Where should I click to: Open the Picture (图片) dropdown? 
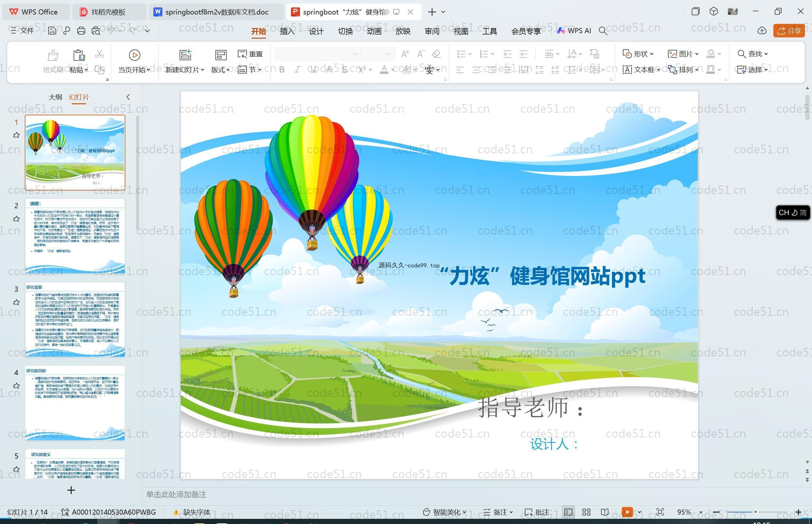pos(683,54)
